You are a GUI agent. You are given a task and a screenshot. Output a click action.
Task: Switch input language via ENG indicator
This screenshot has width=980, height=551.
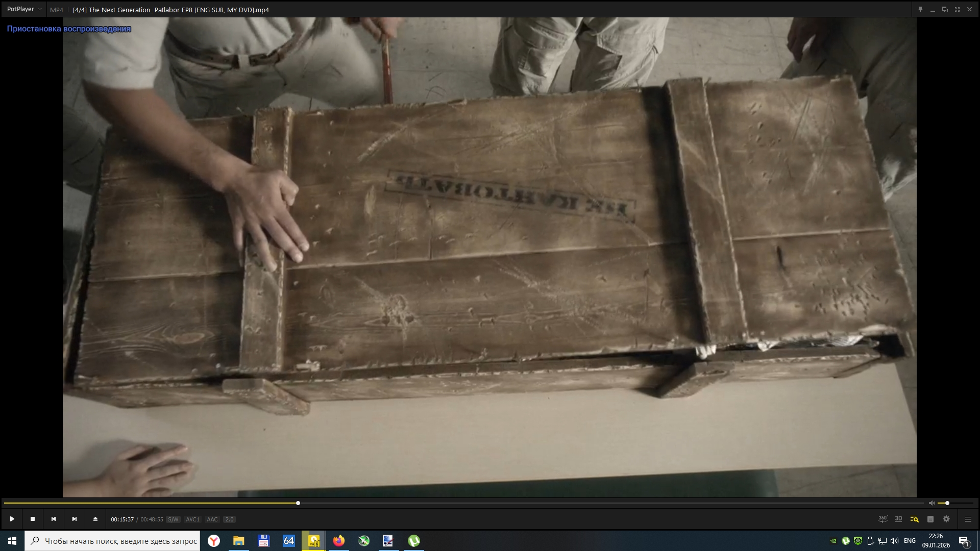tap(910, 541)
